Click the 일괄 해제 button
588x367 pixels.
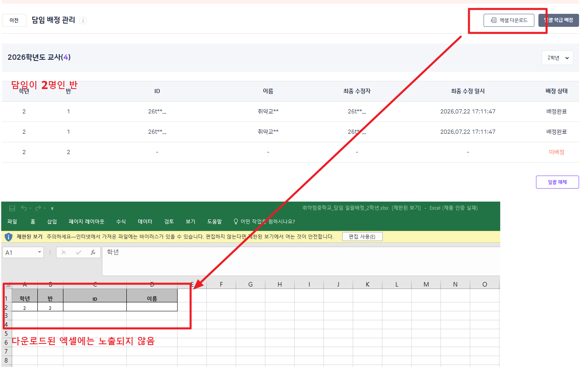pos(557,182)
